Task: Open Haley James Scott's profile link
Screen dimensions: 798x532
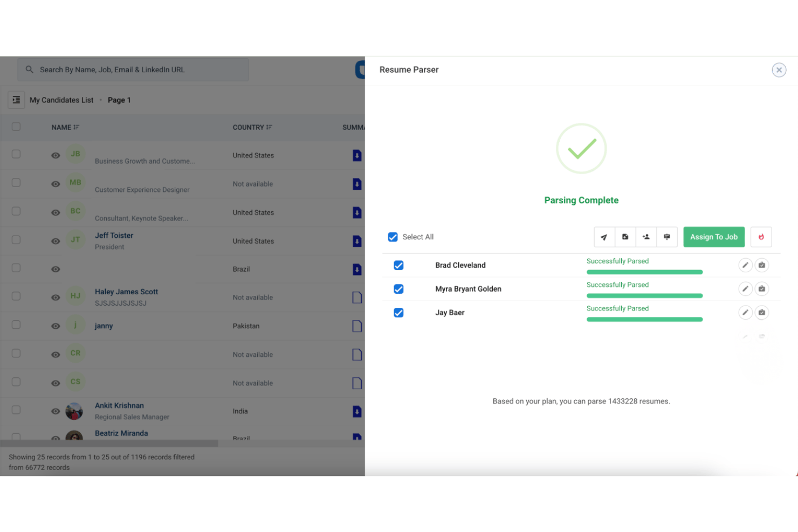Action: click(126, 292)
